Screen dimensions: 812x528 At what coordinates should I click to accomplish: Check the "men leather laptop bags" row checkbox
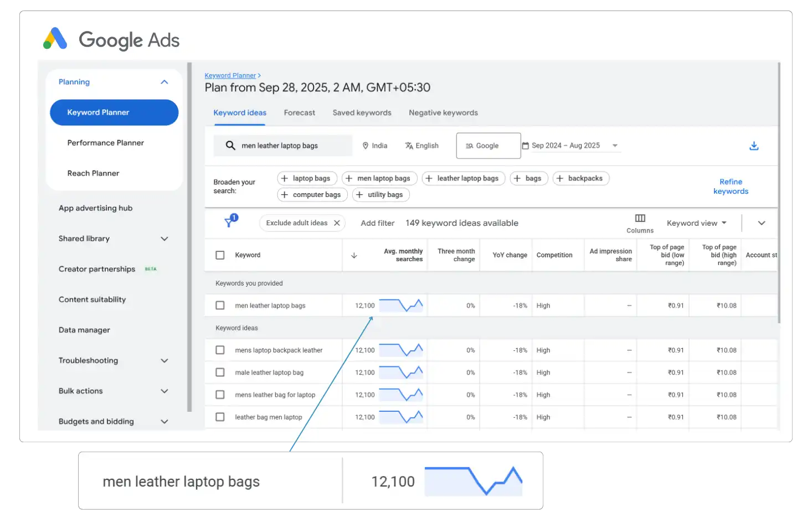click(220, 305)
